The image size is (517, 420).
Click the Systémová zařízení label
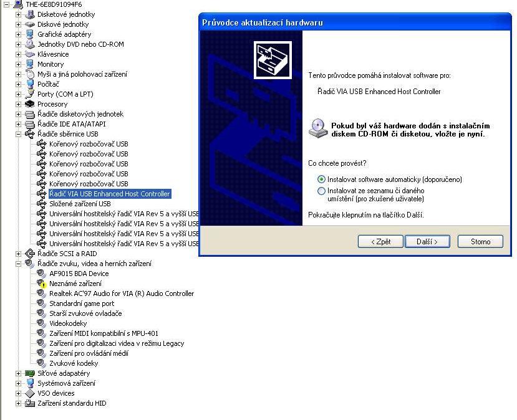(66, 383)
